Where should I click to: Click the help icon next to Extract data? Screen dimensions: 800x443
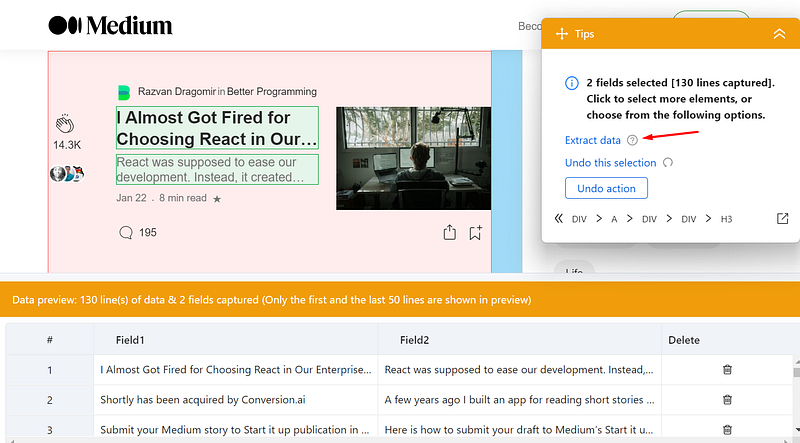click(632, 140)
